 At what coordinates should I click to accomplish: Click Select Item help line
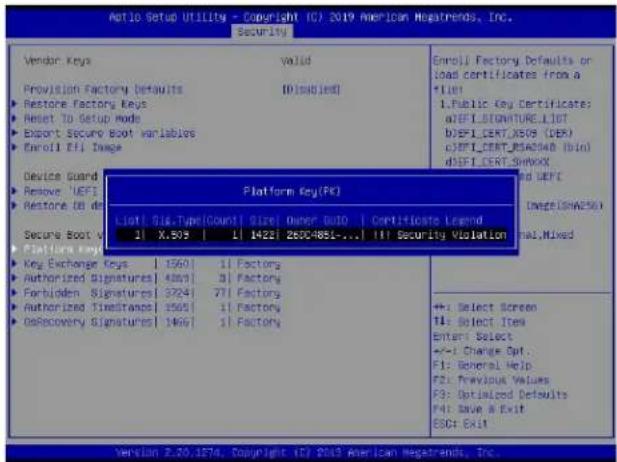click(x=479, y=322)
